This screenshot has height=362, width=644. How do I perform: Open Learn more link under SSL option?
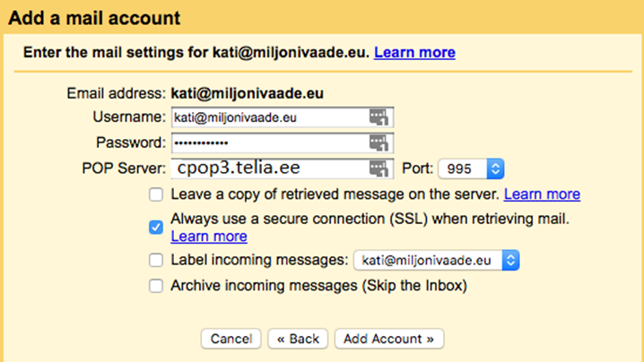click(x=209, y=237)
